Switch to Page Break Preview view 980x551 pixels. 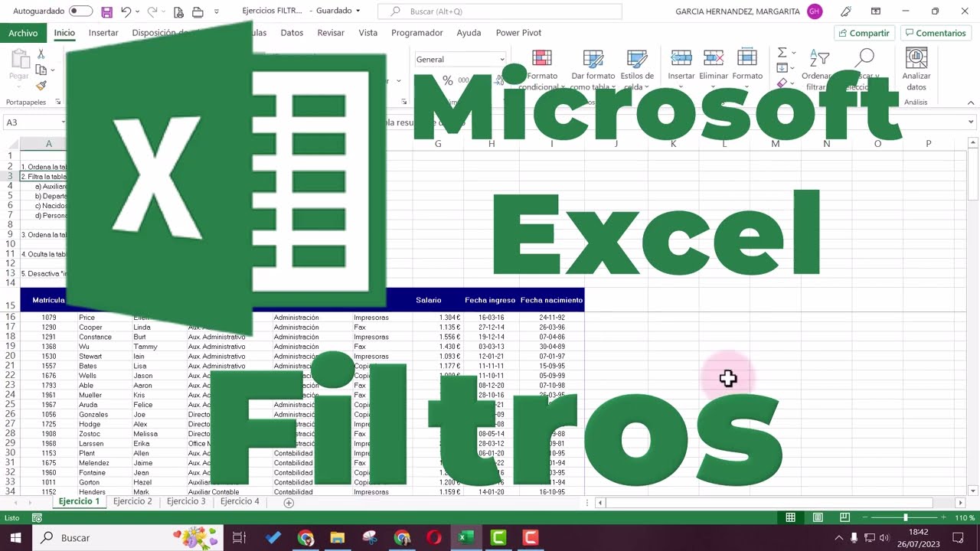click(844, 518)
